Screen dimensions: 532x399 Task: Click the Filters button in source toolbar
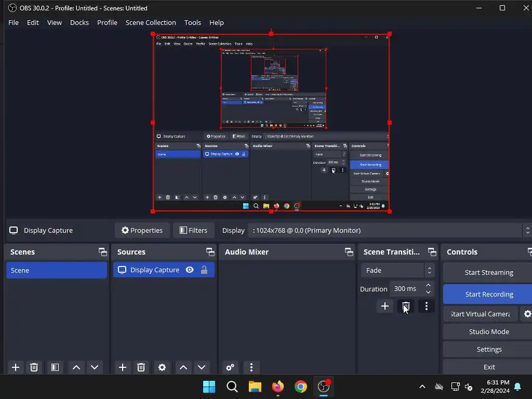[x=193, y=230]
